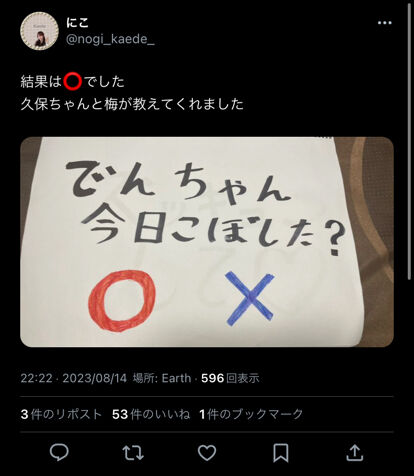Open the reply speech bubble icon
The width and height of the screenshot is (414, 476).
coord(59,452)
